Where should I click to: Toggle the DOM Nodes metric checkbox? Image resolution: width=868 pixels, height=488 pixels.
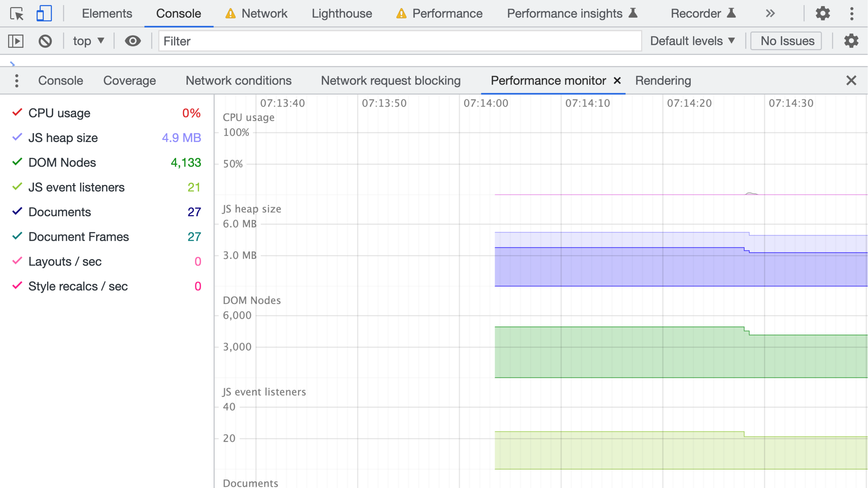(x=17, y=162)
